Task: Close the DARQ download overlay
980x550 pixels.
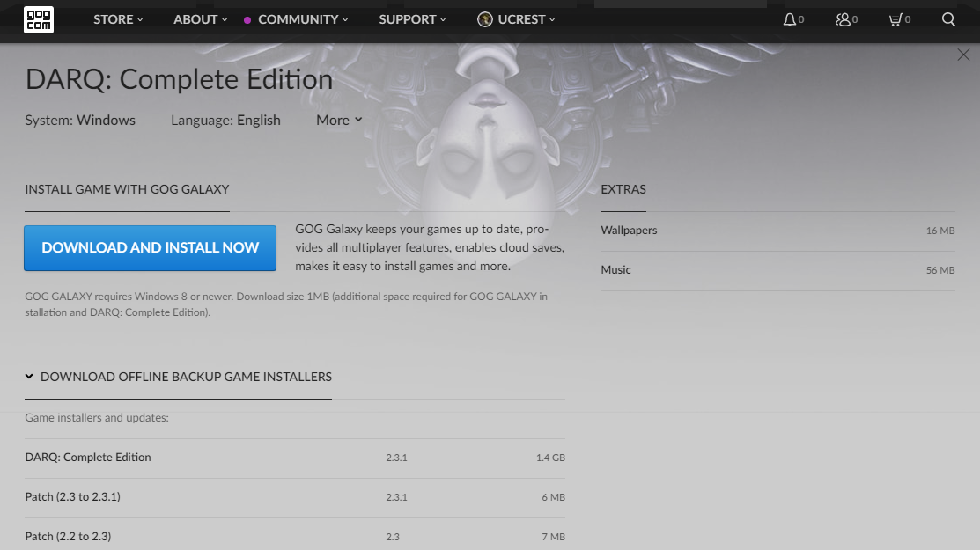Action: pyautogui.click(x=963, y=55)
